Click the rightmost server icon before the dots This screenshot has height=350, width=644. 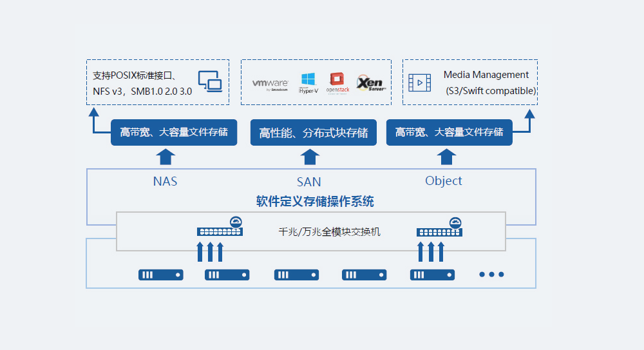(x=432, y=275)
